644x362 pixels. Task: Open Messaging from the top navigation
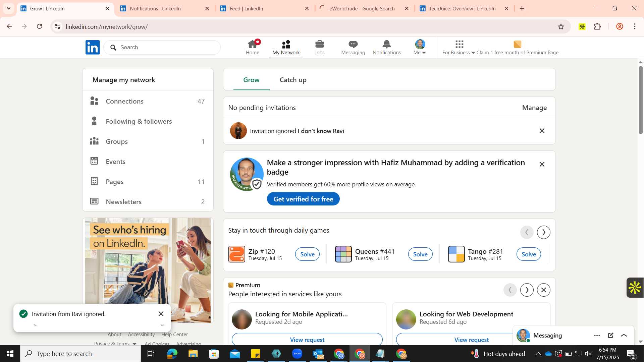point(353,47)
